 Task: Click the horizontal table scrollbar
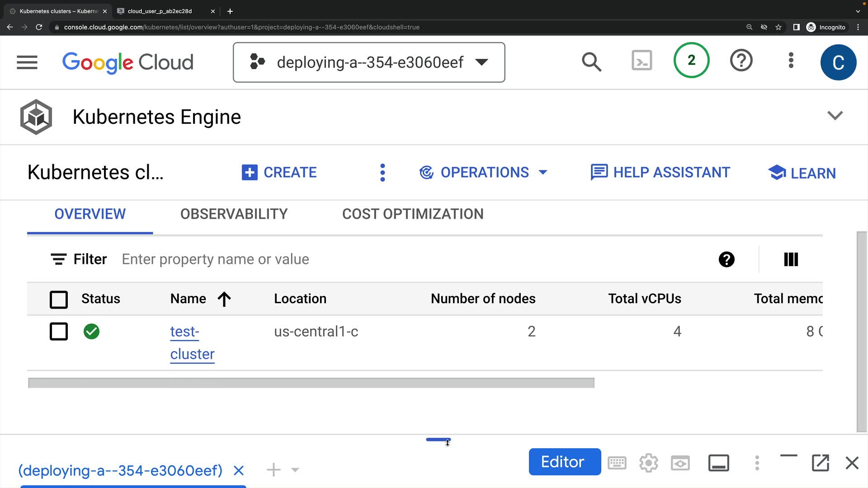click(x=311, y=383)
